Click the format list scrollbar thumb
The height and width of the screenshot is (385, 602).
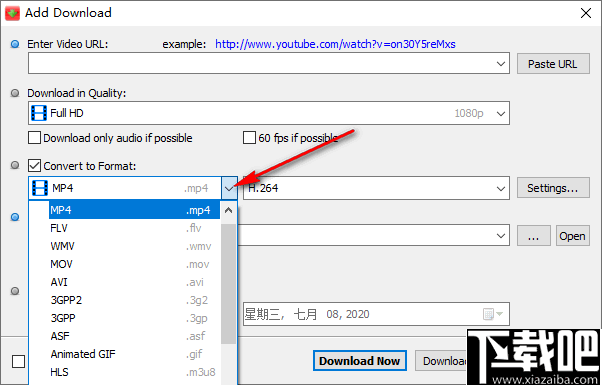coord(228,284)
